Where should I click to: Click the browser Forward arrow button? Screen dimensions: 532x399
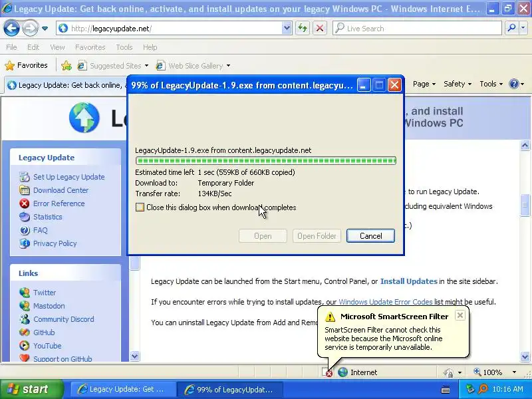(x=30, y=29)
